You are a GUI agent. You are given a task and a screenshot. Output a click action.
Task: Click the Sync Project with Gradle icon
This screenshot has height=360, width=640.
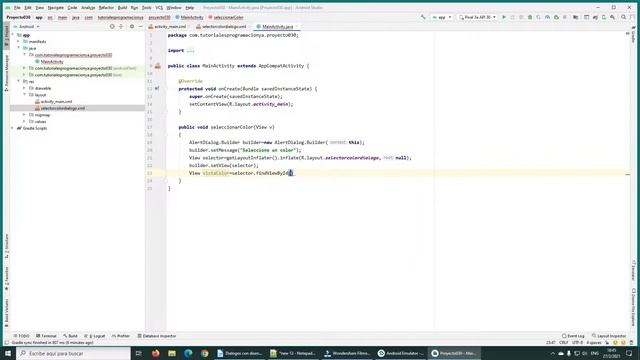click(595, 17)
